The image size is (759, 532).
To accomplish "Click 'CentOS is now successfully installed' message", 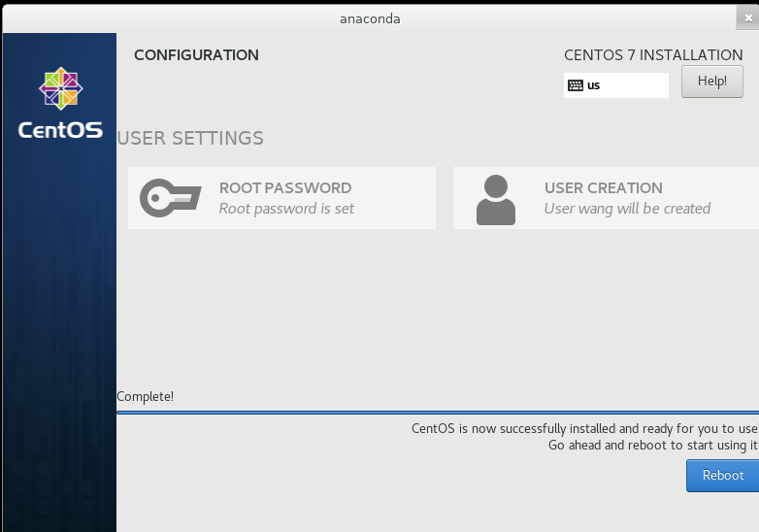I will 584,429.
